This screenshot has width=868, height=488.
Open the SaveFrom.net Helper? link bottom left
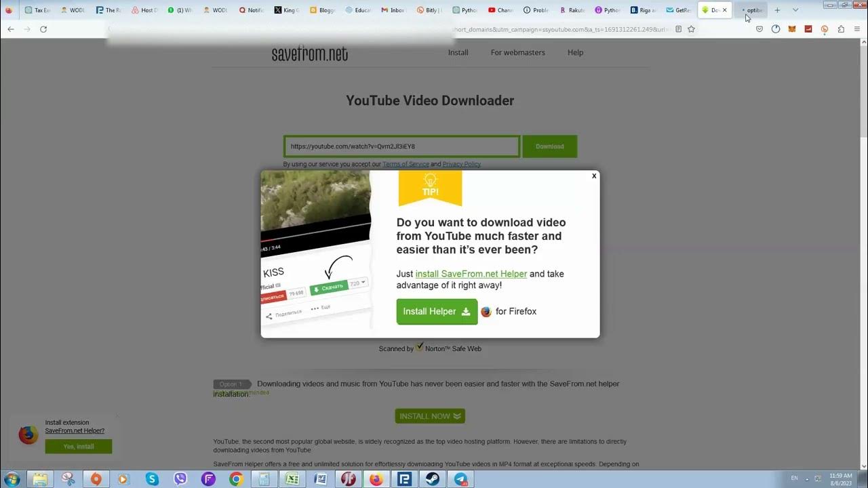(x=75, y=431)
